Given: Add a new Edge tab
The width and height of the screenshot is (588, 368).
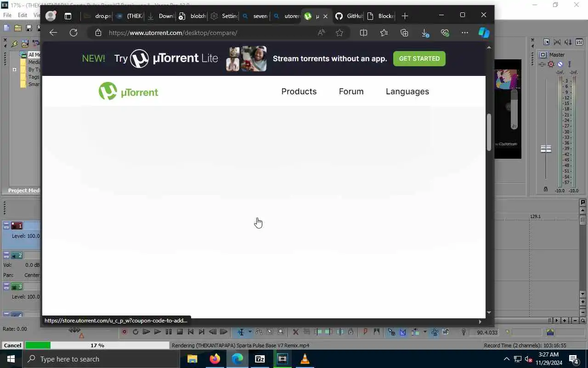Looking at the screenshot, I should (x=405, y=16).
